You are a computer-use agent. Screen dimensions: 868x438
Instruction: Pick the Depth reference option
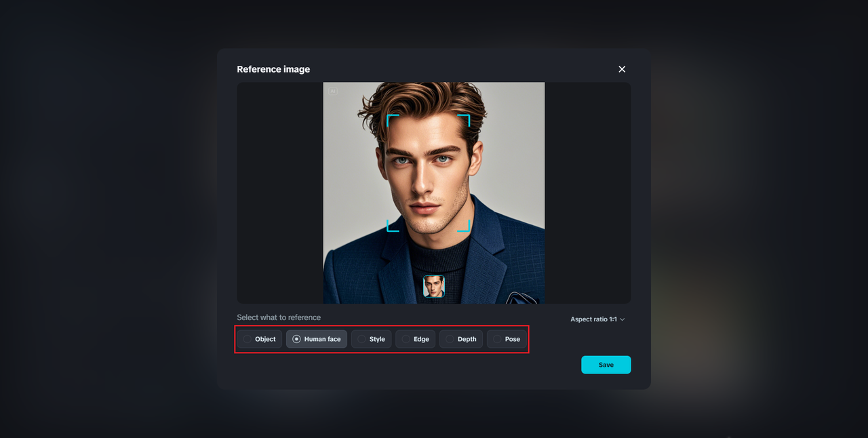pyautogui.click(x=461, y=339)
